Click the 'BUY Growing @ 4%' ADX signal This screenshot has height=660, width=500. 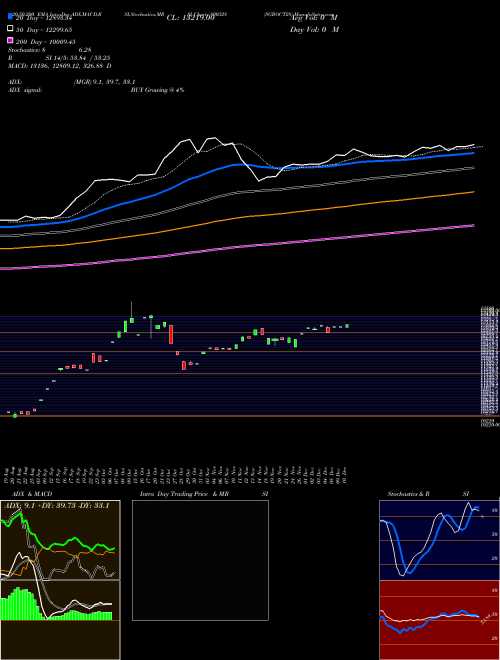tap(157, 90)
